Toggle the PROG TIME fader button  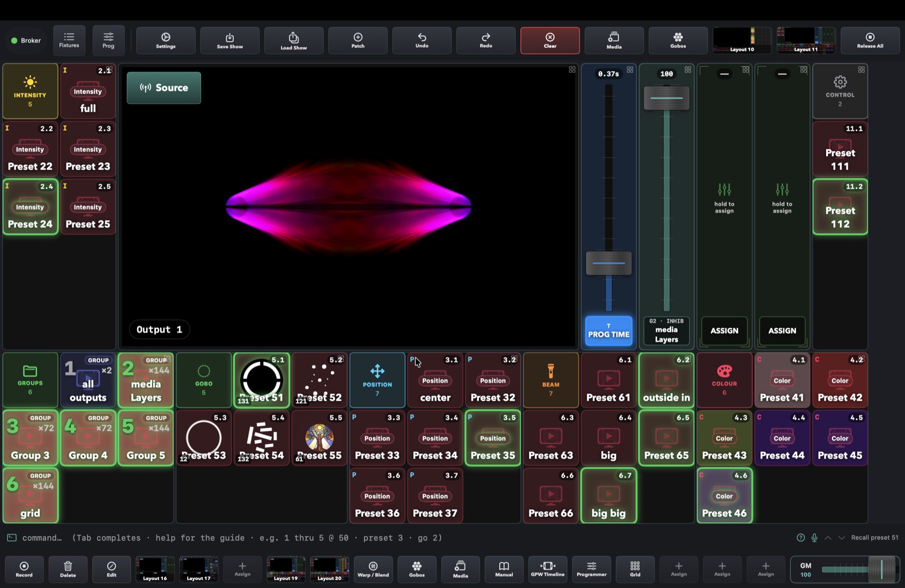(x=608, y=331)
